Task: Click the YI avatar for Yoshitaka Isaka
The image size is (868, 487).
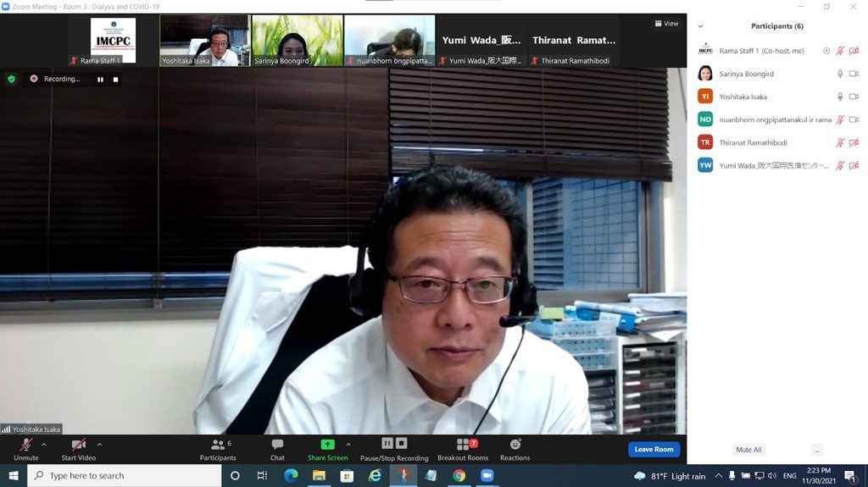Action: [x=705, y=97]
